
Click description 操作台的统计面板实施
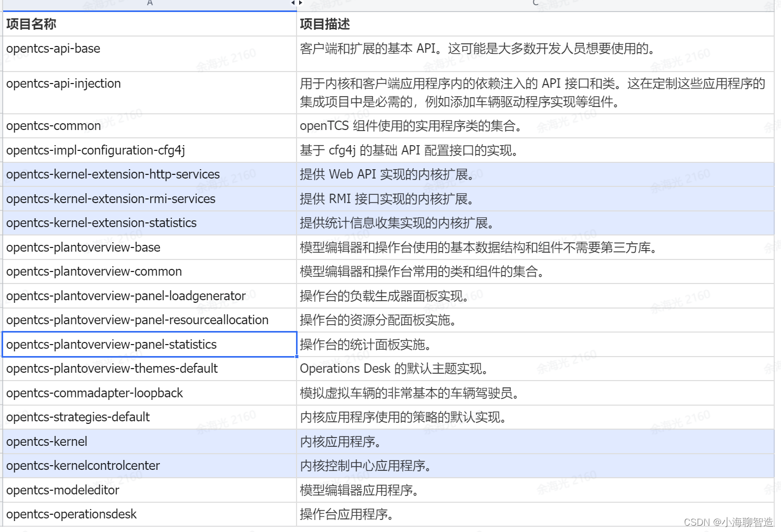(535, 345)
